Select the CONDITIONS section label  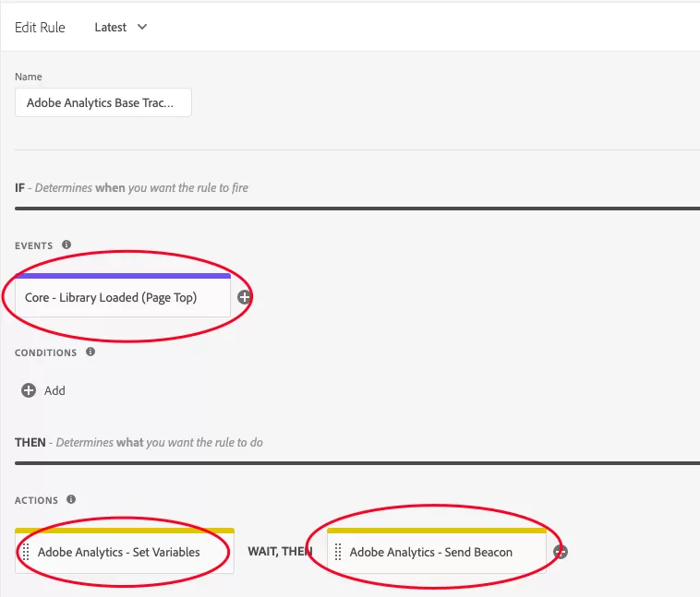pyautogui.click(x=46, y=352)
